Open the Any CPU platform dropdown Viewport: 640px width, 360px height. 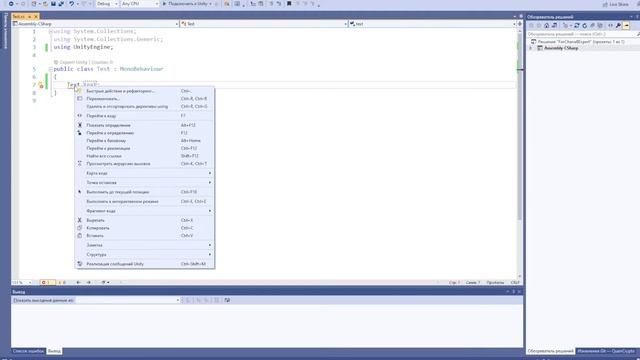pos(140,4)
